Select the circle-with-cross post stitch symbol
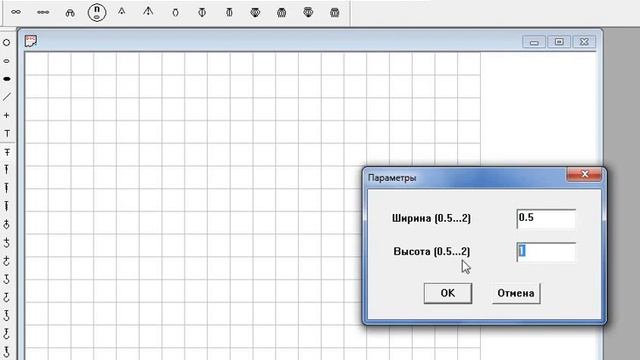The height and width of the screenshot is (360, 640). pos(7,224)
